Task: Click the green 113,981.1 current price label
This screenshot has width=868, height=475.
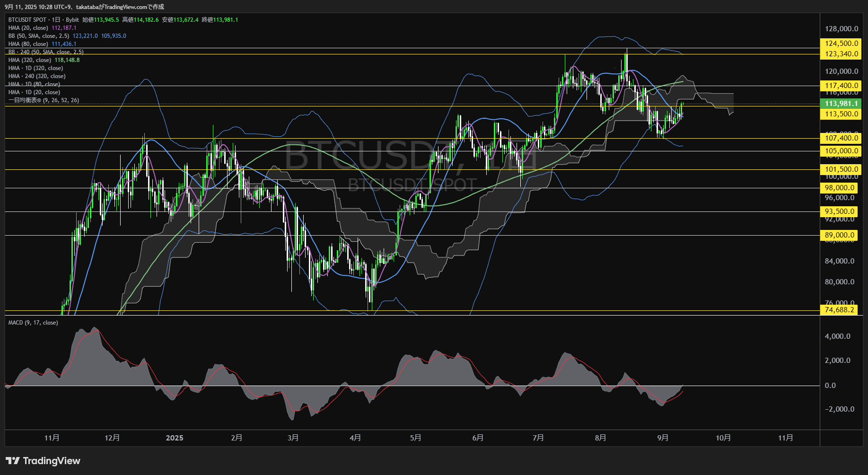Action: pos(841,104)
